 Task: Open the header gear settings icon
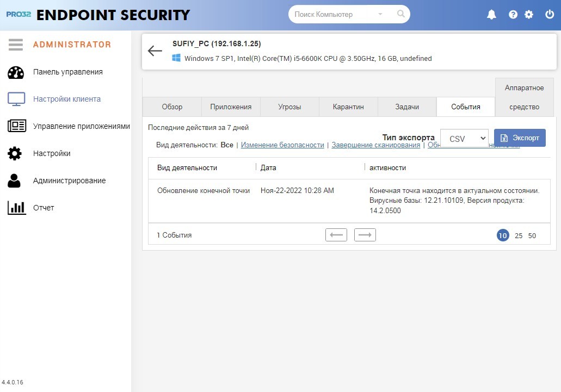click(528, 15)
